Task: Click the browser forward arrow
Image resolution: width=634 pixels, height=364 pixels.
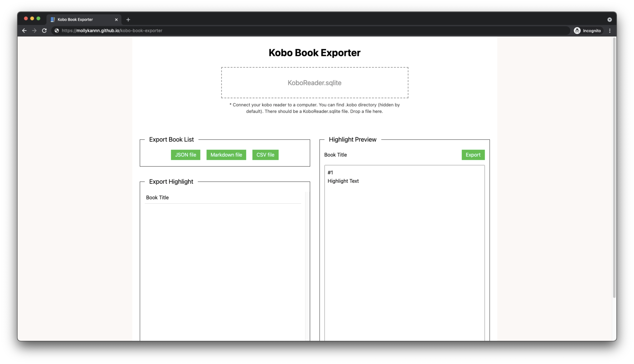Action: pos(34,31)
